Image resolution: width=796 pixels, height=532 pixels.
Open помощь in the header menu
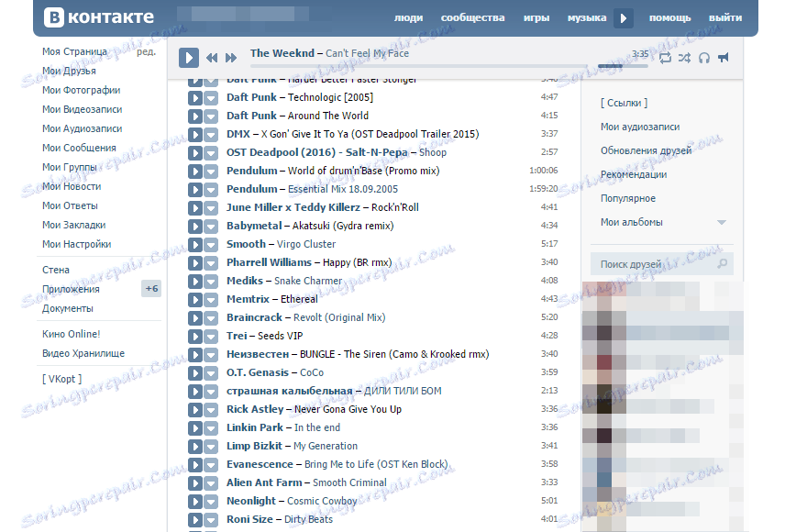pos(670,17)
